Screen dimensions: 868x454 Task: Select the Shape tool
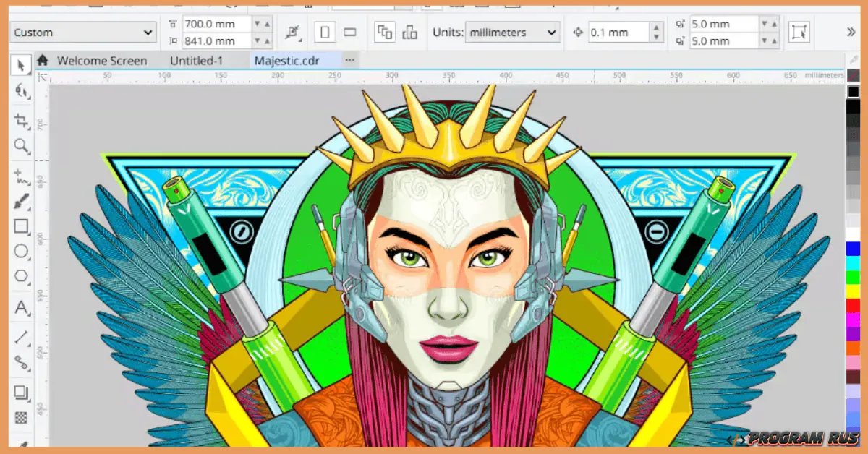tap(22, 92)
